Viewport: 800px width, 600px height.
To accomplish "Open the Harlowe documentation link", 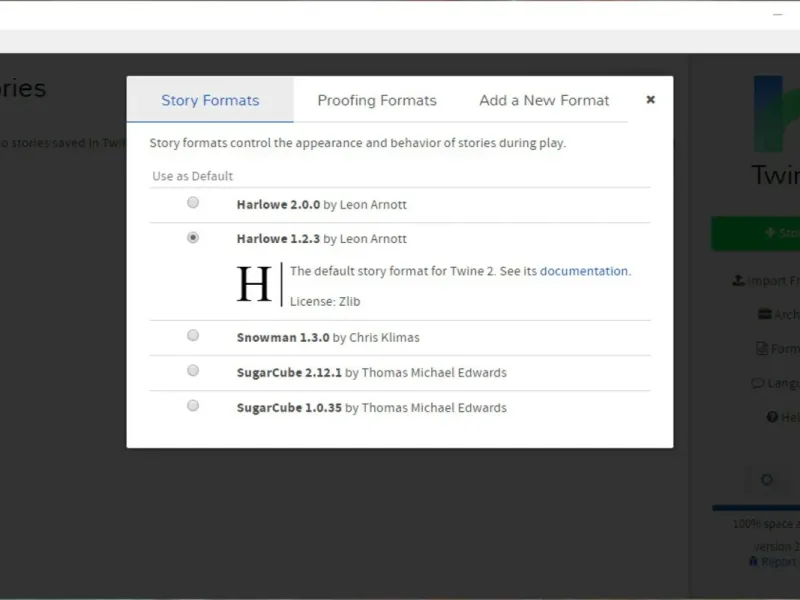I will point(584,271).
